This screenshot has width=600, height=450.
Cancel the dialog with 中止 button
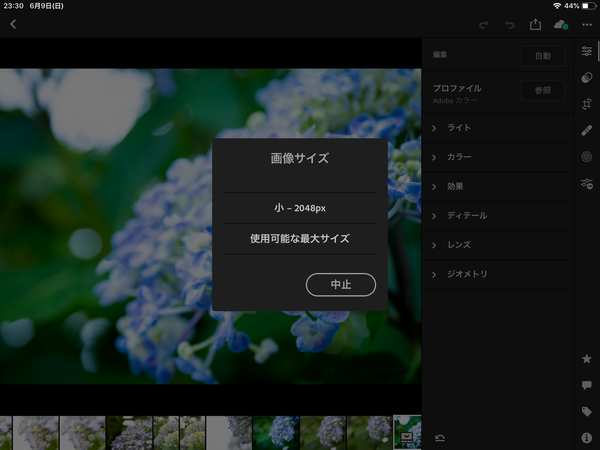[341, 284]
